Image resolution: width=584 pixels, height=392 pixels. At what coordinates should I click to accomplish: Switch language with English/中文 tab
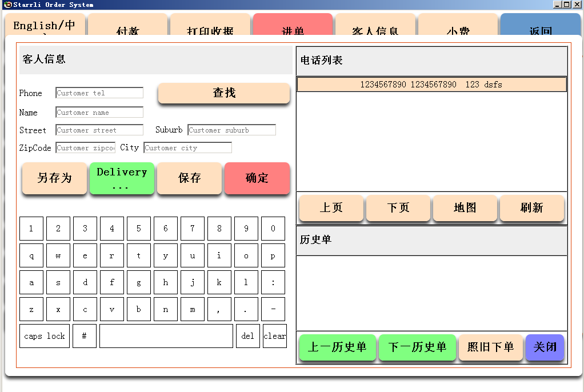45,26
